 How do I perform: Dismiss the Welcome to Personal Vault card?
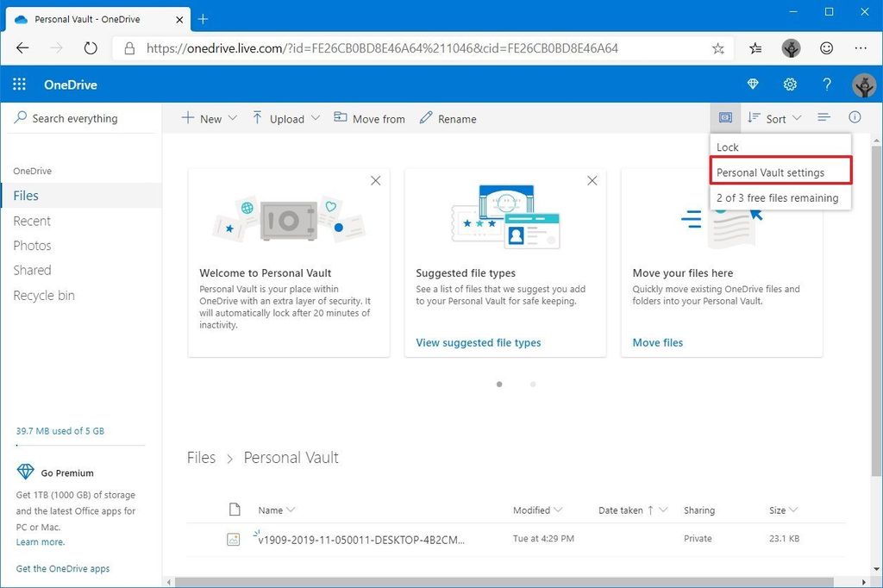click(x=375, y=180)
